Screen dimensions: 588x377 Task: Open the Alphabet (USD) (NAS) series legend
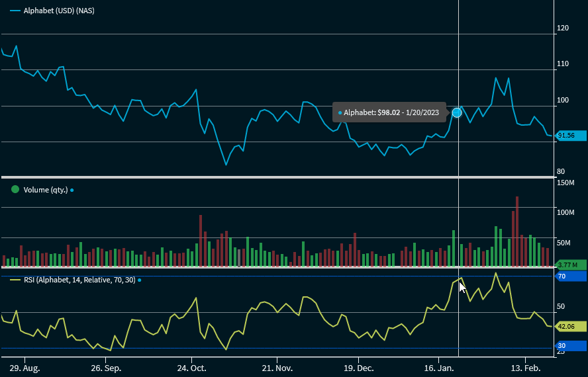(x=58, y=11)
